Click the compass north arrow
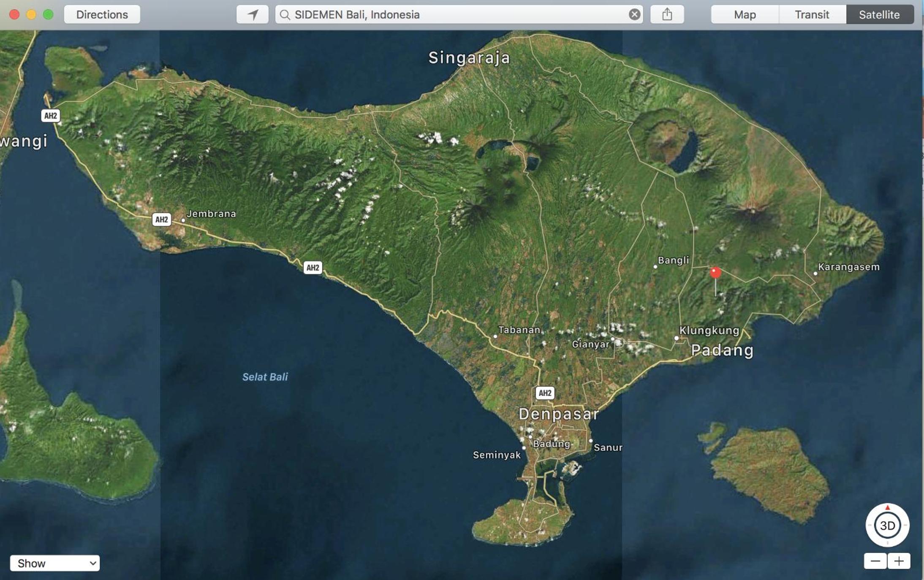 click(x=888, y=507)
